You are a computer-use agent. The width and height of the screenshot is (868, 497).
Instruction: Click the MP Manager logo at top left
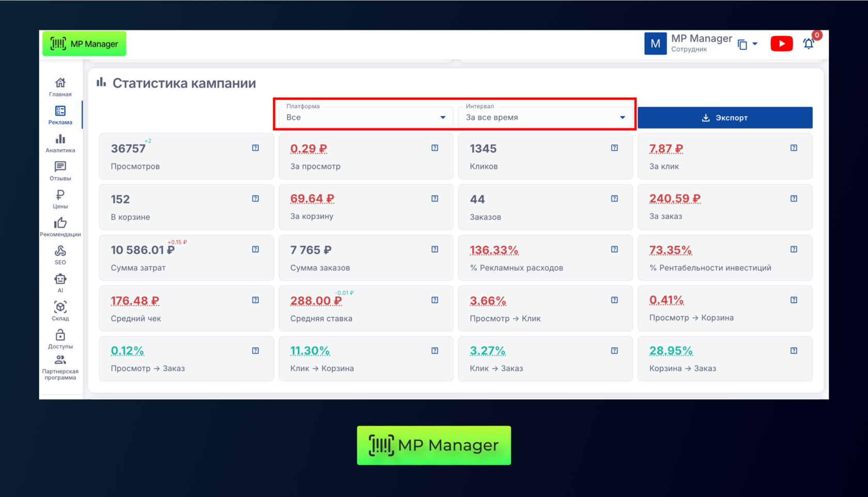pos(84,44)
